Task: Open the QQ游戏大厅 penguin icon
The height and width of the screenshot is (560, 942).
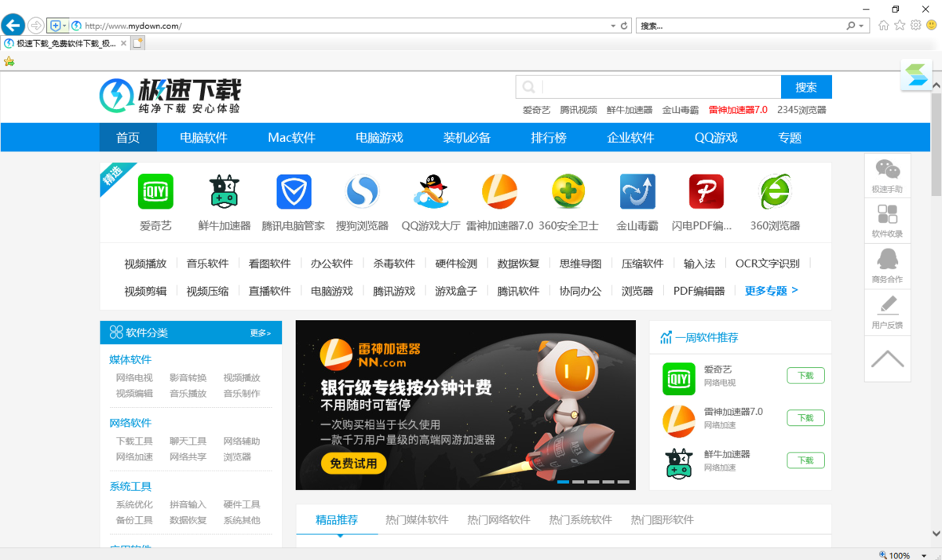Action: [x=431, y=191]
